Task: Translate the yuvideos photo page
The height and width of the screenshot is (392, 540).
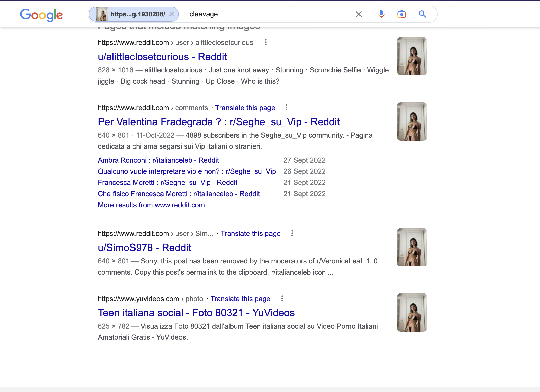Action: 240,299
